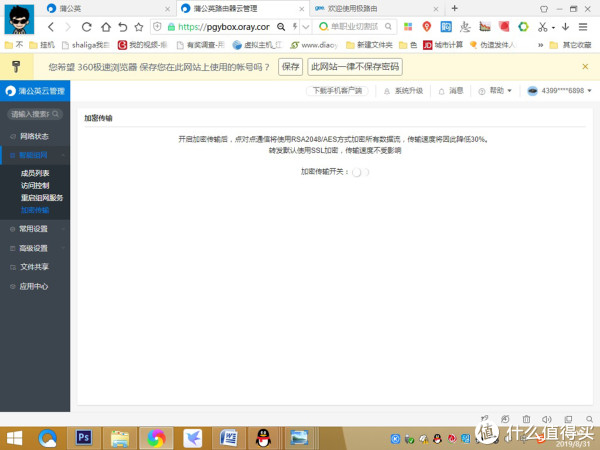Show more bookmarks with the » chevron
This screenshot has width=600, height=450.
click(540, 45)
